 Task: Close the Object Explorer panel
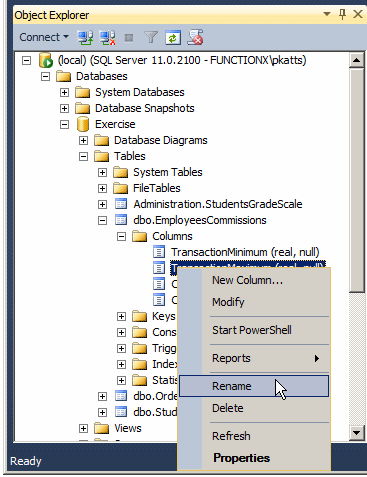pyautogui.click(x=358, y=14)
